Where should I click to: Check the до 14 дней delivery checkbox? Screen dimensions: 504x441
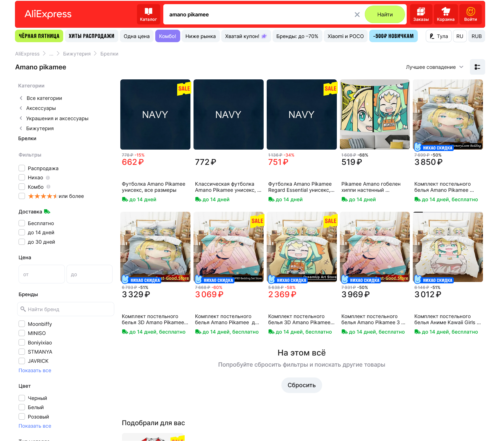point(22,232)
